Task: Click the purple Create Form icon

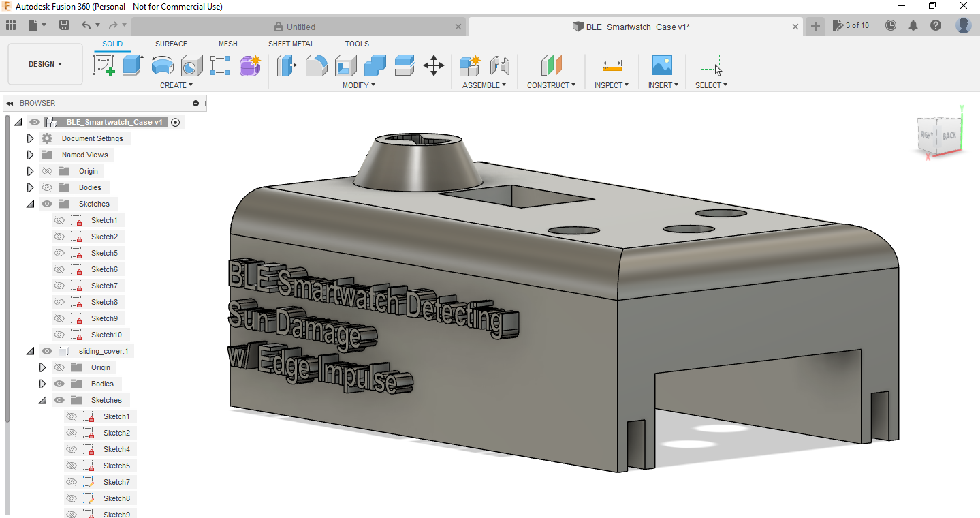Action: [250, 65]
